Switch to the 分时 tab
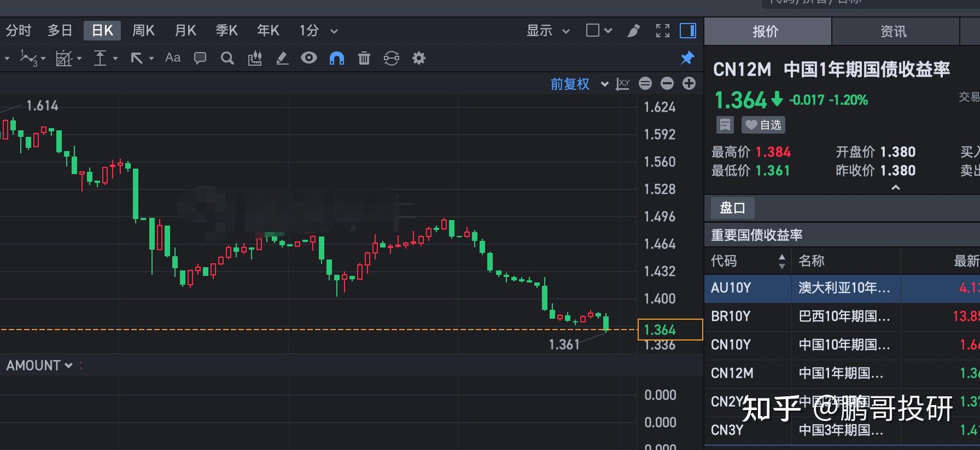The width and height of the screenshot is (980, 450). [x=19, y=31]
